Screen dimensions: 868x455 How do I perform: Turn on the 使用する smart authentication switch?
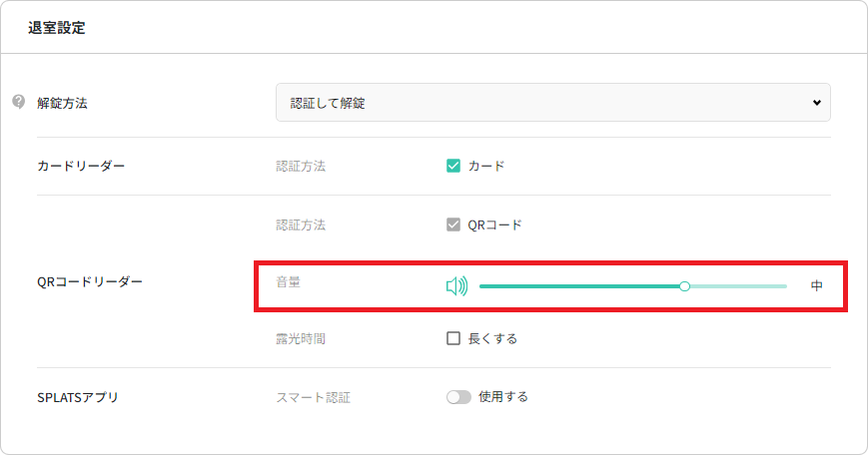point(458,397)
